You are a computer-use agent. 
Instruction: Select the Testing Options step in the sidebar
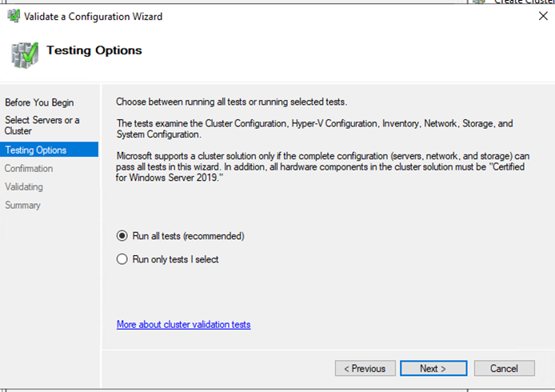36,150
